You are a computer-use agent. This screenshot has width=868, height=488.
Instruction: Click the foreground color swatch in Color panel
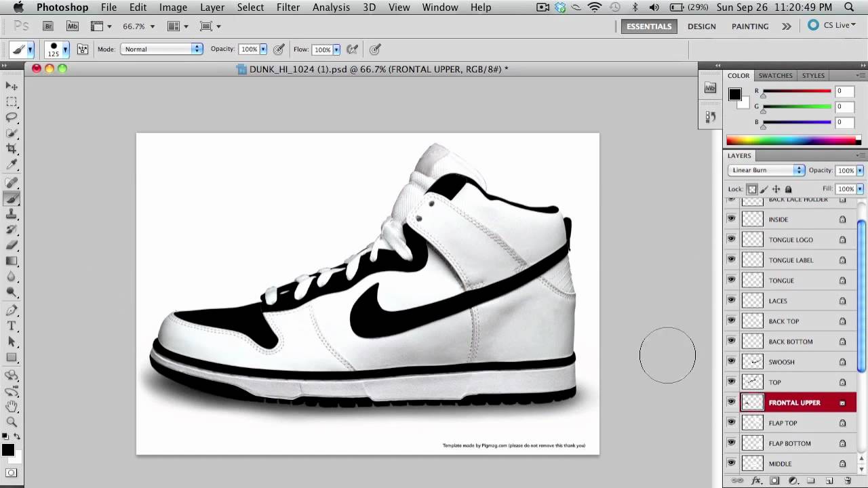pos(735,95)
